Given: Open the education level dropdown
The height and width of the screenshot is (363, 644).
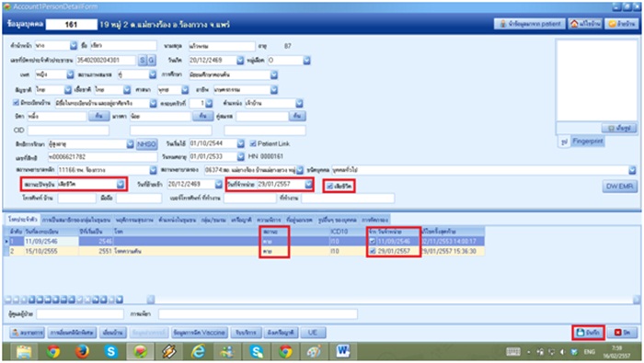Looking at the screenshot, I should tap(273, 74).
